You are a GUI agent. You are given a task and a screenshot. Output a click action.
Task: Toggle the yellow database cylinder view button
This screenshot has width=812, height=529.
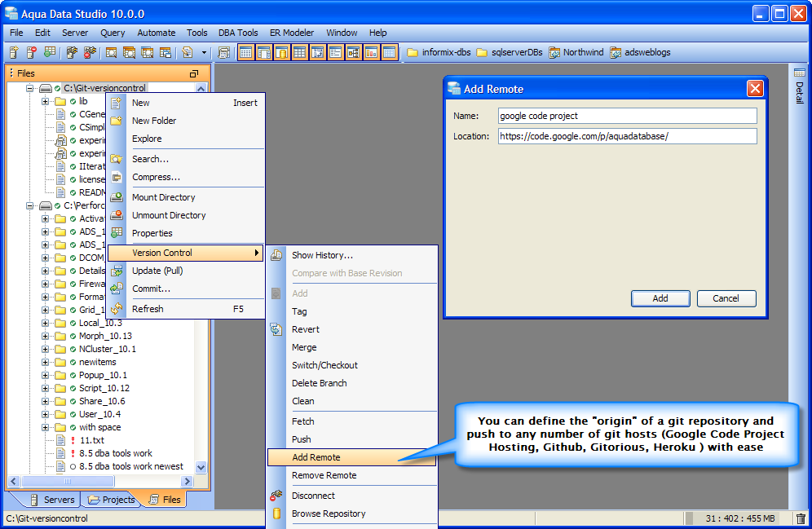pyautogui.click(x=282, y=52)
